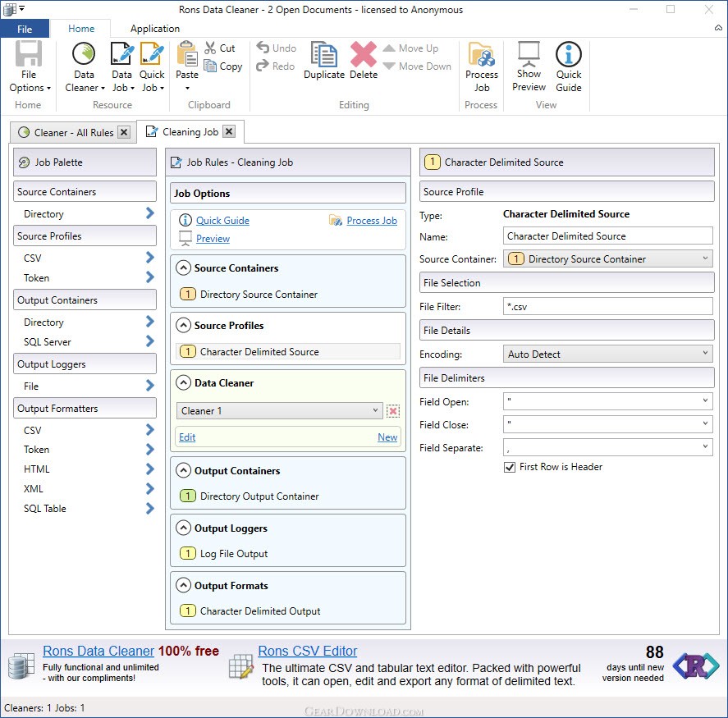
Task: Move the item up
Action: coord(411,48)
